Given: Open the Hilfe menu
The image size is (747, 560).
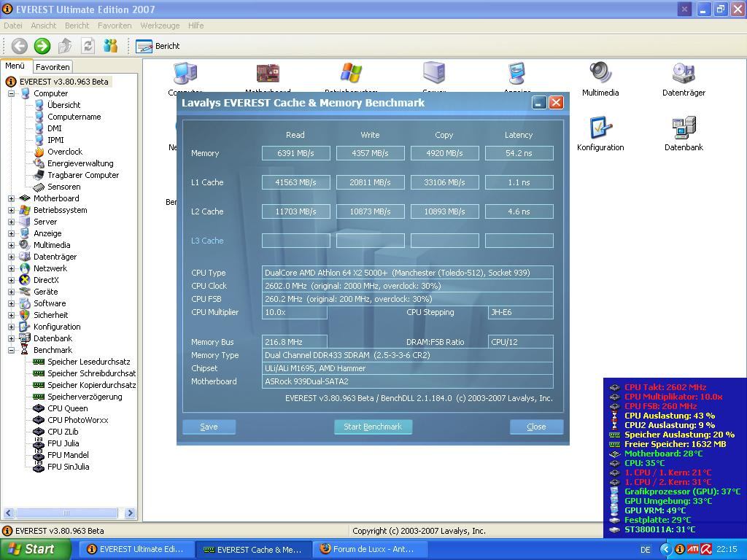Looking at the screenshot, I should coord(196,26).
